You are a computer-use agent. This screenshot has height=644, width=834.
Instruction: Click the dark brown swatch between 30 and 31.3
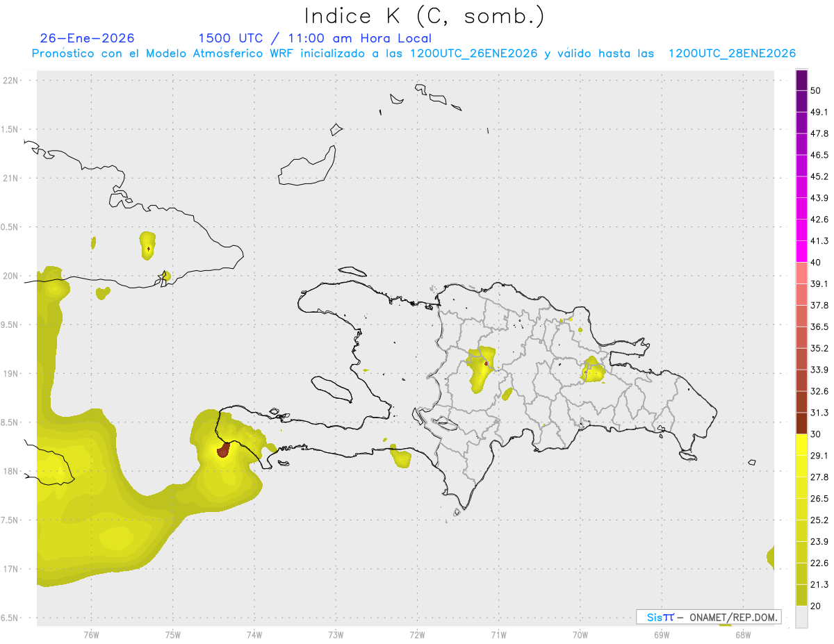click(802, 424)
